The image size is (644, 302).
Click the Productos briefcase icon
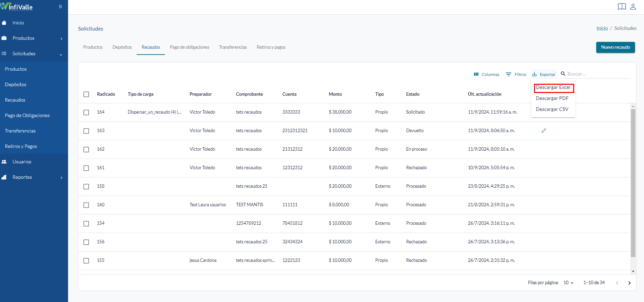coord(4,38)
